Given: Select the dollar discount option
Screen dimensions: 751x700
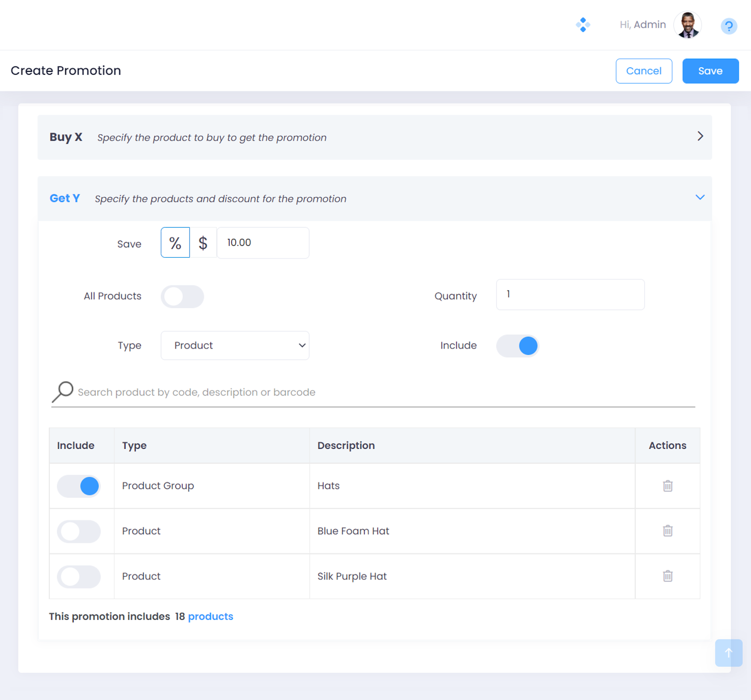Looking at the screenshot, I should tap(203, 243).
